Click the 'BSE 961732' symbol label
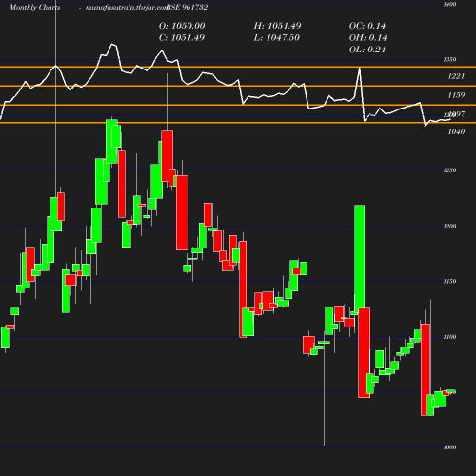The height and width of the screenshot is (476, 476). 188,7
